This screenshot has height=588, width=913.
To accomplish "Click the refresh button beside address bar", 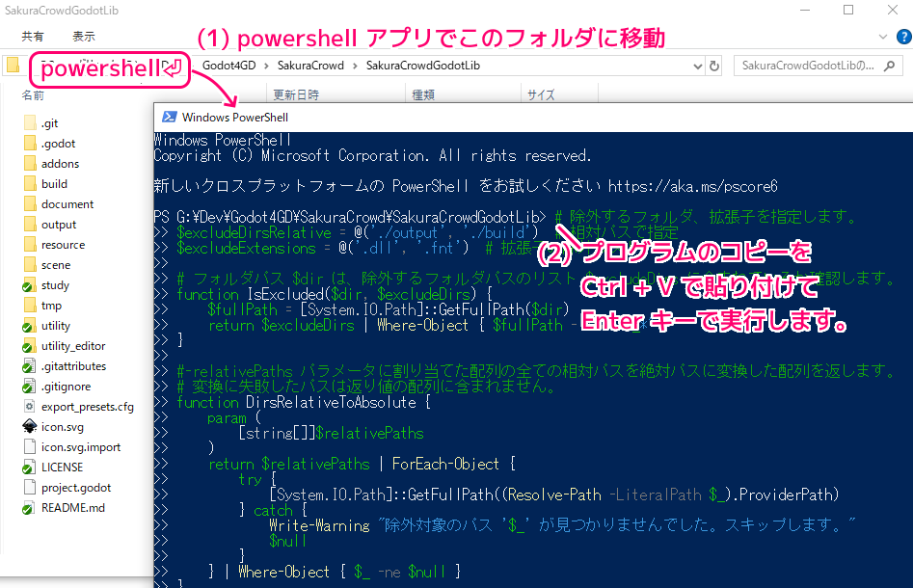I will [x=714, y=67].
